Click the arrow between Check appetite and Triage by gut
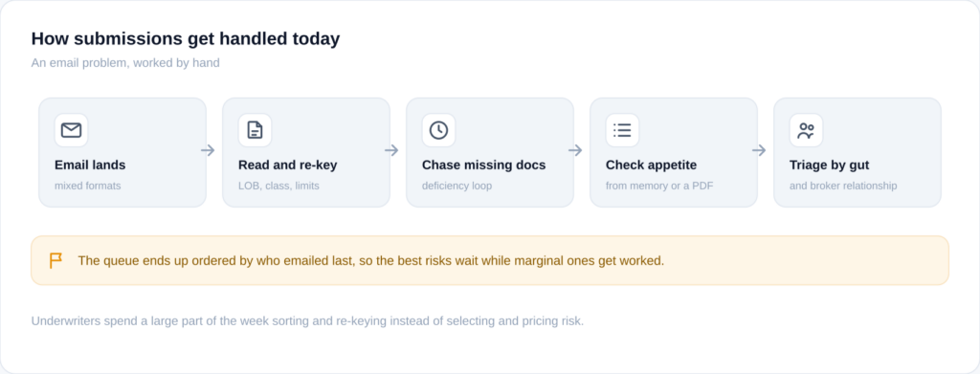The width and height of the screenshot is (980, 374). (759, 150)
